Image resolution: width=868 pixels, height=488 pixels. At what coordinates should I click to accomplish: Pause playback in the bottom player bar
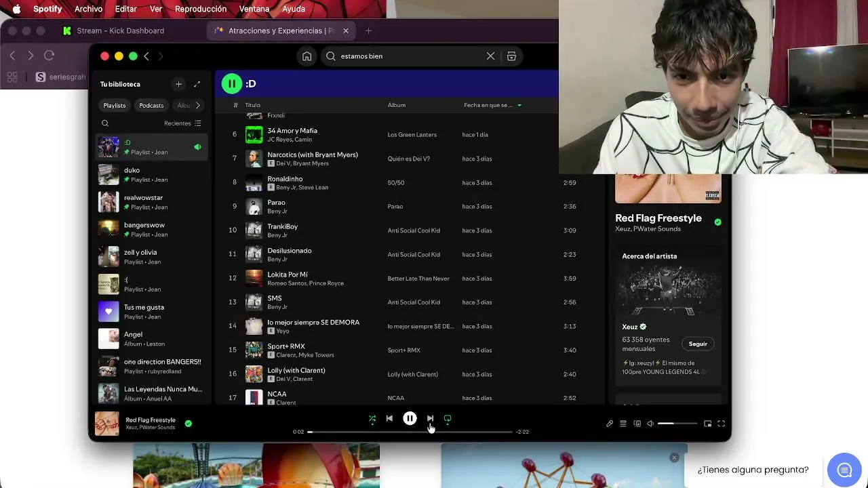410,419
